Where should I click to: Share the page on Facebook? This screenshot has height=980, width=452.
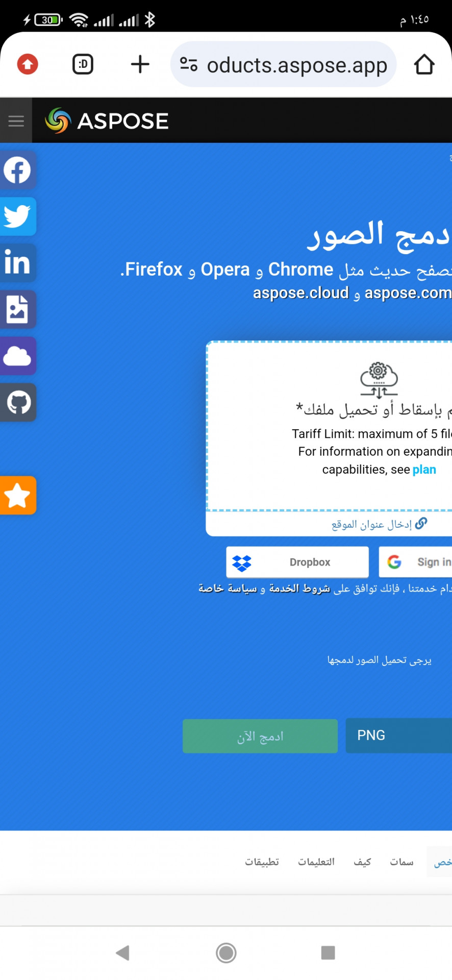tap(18, 170)
